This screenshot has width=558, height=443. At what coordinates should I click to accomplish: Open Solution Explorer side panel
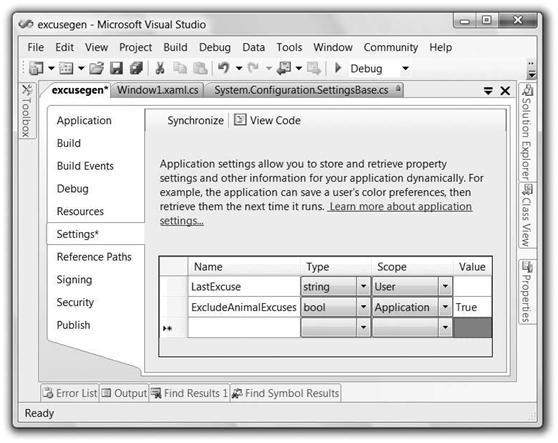click(x=527, y=132)
